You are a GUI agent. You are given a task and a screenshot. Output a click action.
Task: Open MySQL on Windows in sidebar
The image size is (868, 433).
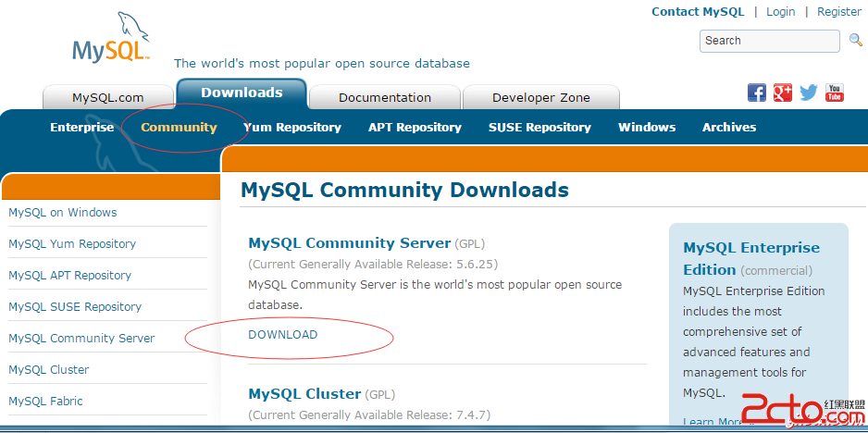[63, 213]
